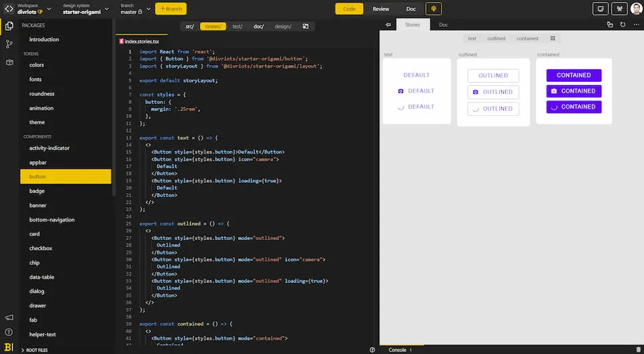The width and height of the screenshot is (644, 354).
Task: Click the packages cube icon in sidebar
Action: (9, 62)
